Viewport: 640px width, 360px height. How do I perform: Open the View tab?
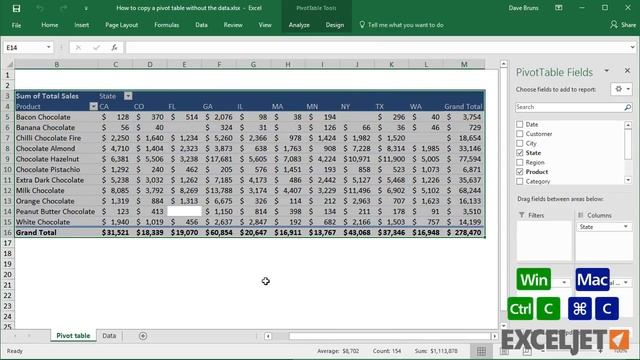(x=265, y=25)
